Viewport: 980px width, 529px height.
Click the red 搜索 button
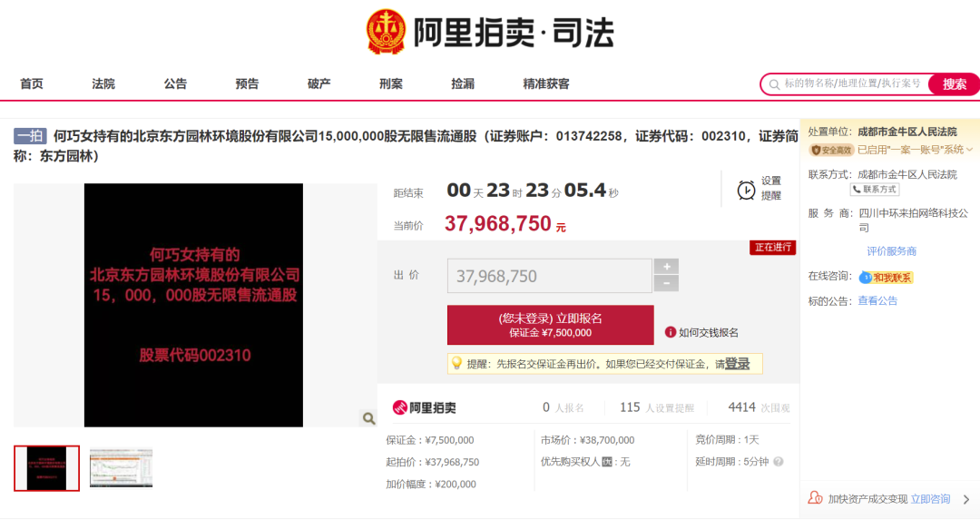point(954,84)
